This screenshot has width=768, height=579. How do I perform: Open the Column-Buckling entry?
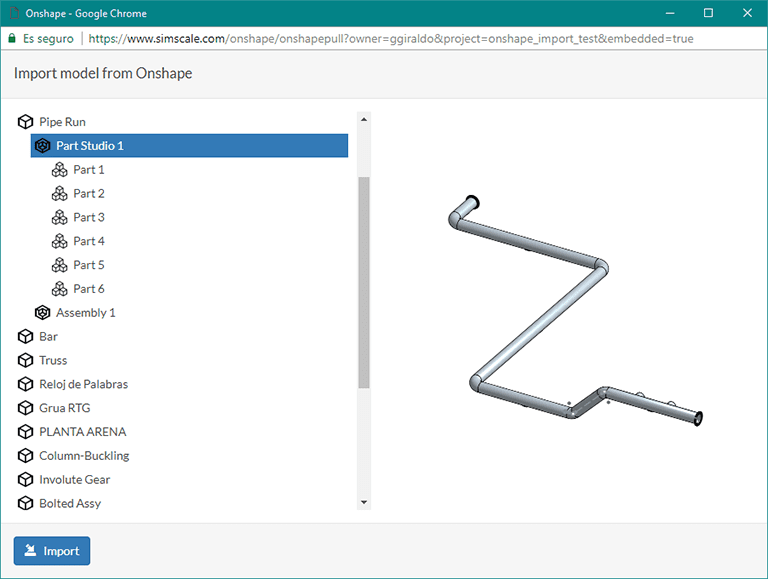(x=84, y=456)
